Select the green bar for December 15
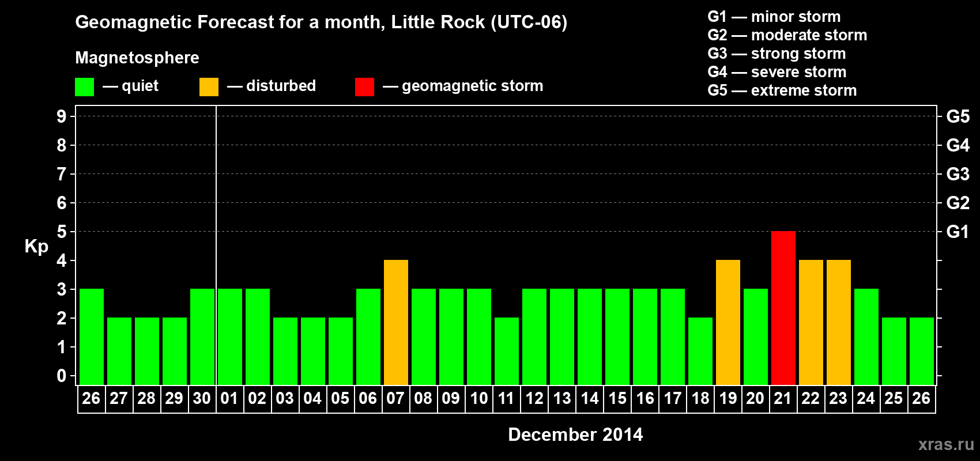The image size is (980, 461). (x=617, y=337)
